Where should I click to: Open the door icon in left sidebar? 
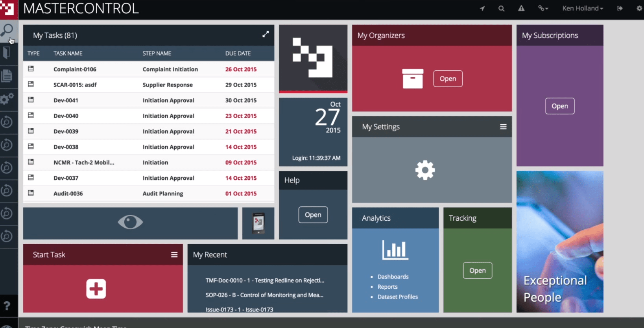(x=6, y=53)
